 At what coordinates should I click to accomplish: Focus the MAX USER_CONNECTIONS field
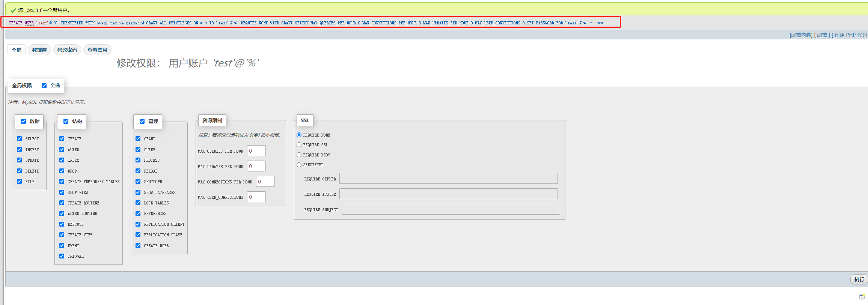pos(256,197)
